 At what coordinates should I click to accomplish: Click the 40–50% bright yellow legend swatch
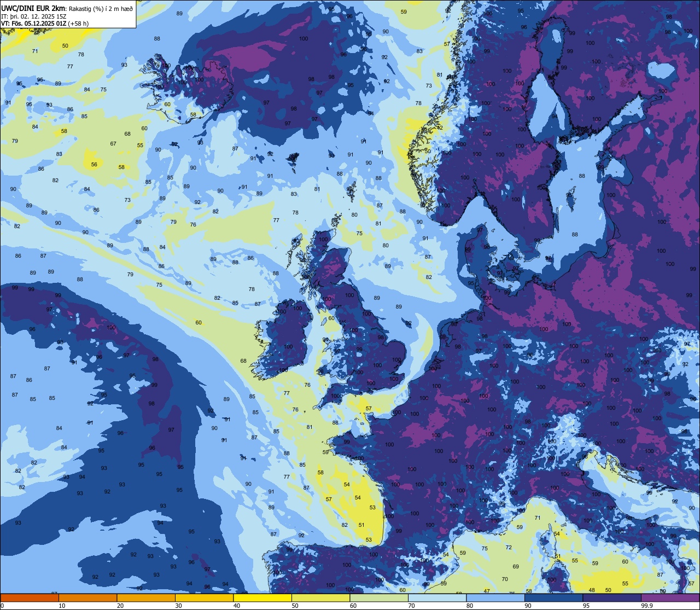[262, 597]
